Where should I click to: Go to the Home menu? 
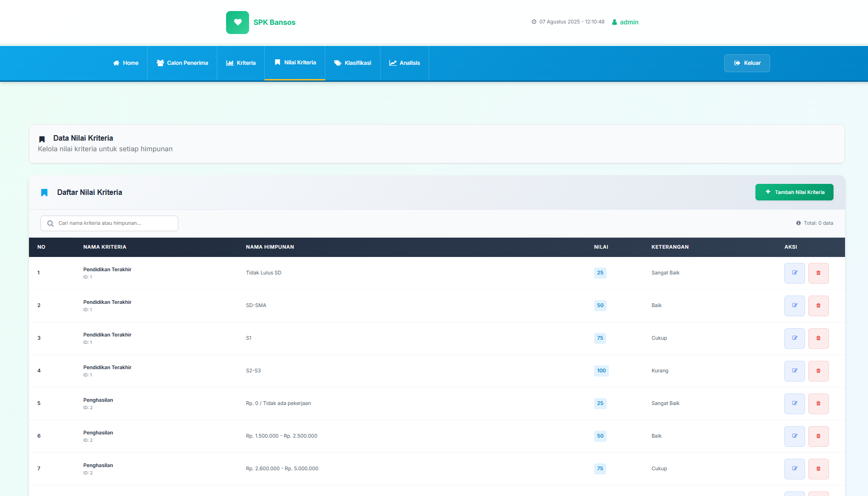[126, 63]
